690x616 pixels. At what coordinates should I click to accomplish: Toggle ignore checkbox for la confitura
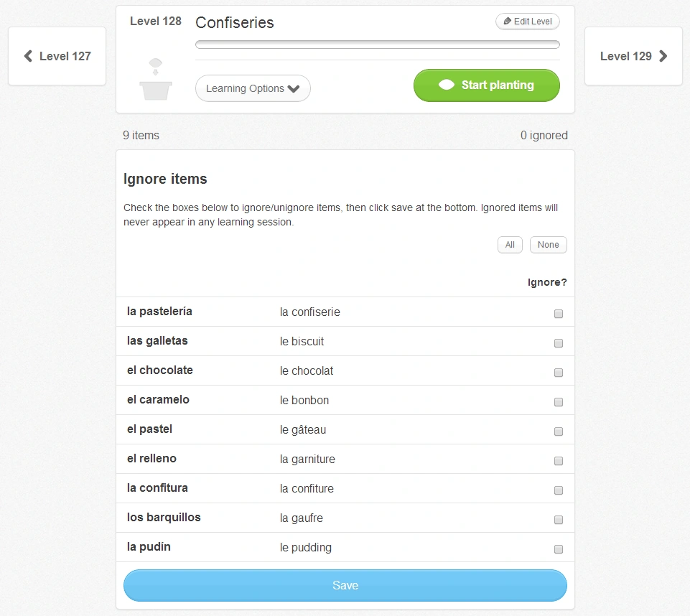559,490
